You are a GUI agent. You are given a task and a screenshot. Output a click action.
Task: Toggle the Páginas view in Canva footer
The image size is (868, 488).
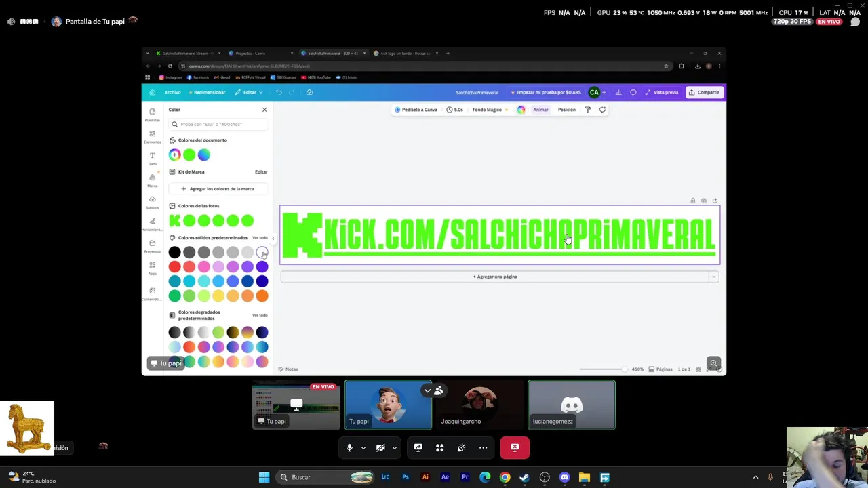pyautogui.click(x=660, y=369)
